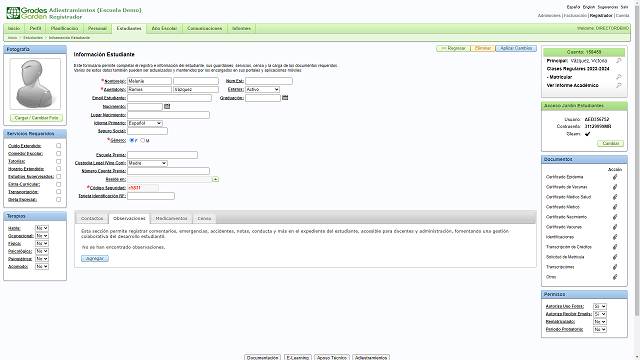Open the Estudiantes menu

[x=129, y=28]
